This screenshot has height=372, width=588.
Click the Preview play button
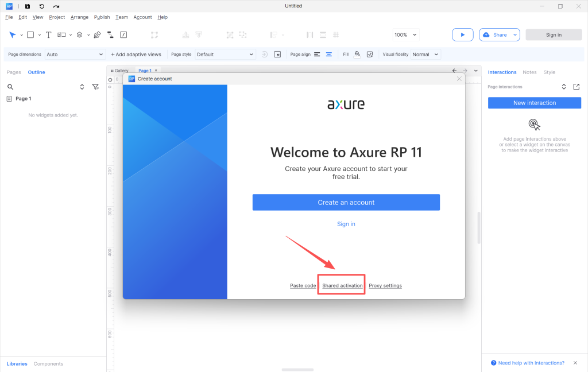point(462,35)
